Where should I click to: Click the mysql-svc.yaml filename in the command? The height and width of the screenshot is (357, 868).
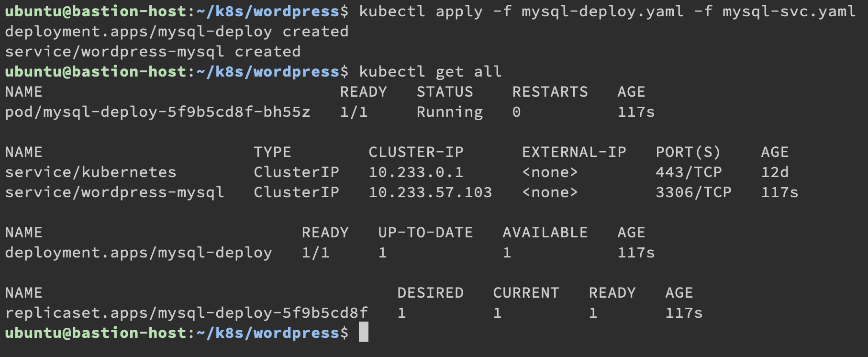[789, 11]
